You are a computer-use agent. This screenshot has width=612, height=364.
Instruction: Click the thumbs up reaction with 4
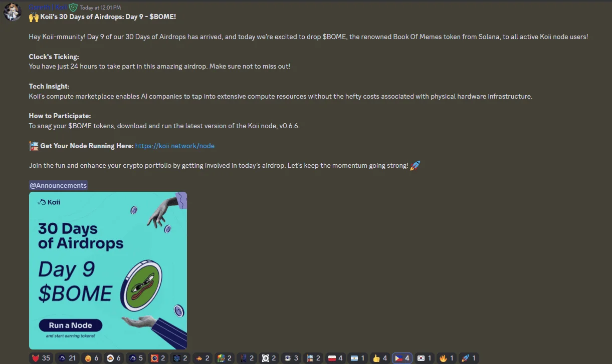click(x=379, y=358)
